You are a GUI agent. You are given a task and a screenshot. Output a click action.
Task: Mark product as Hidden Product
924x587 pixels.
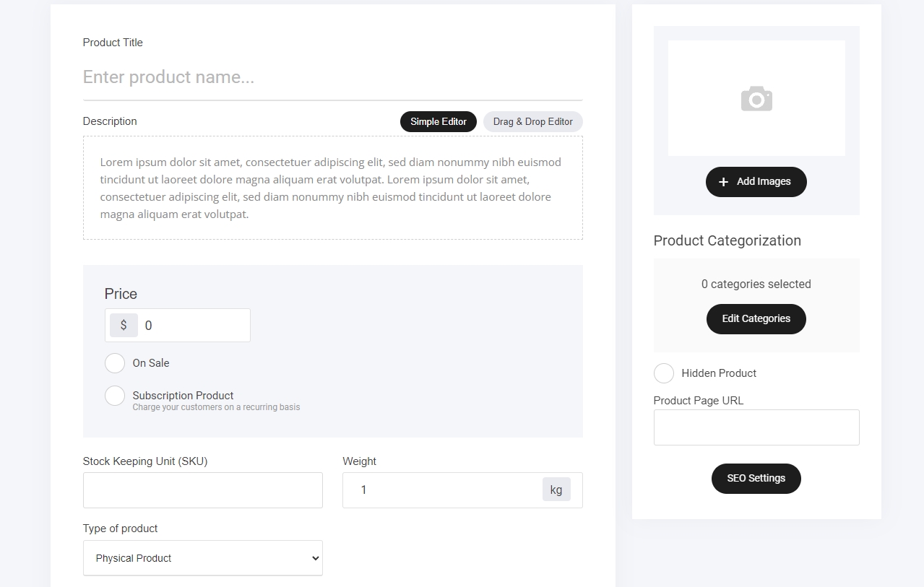coord(663,373)
